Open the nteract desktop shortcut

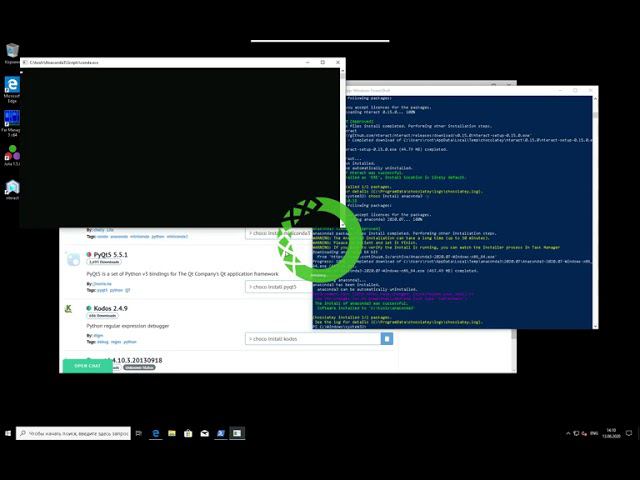12,190
